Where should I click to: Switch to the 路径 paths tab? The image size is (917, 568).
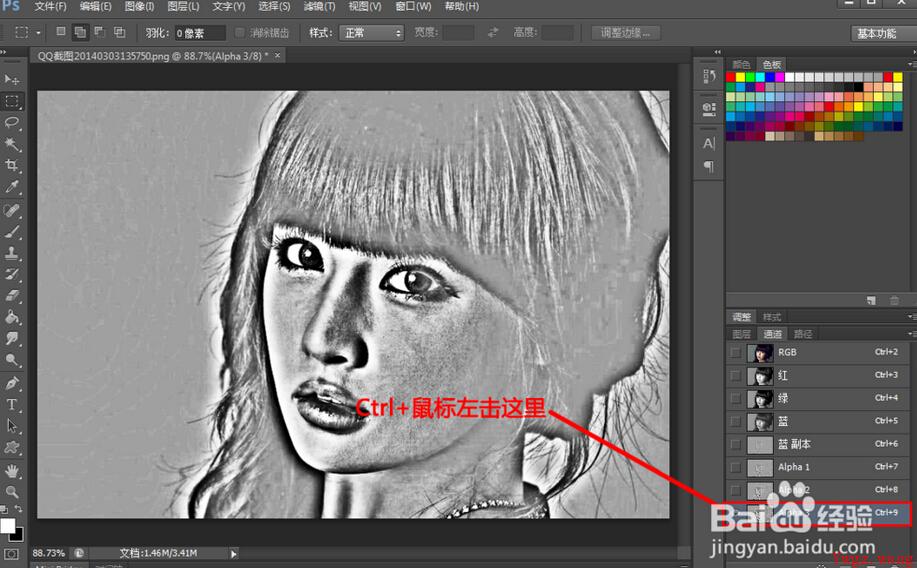coord(802,334)
